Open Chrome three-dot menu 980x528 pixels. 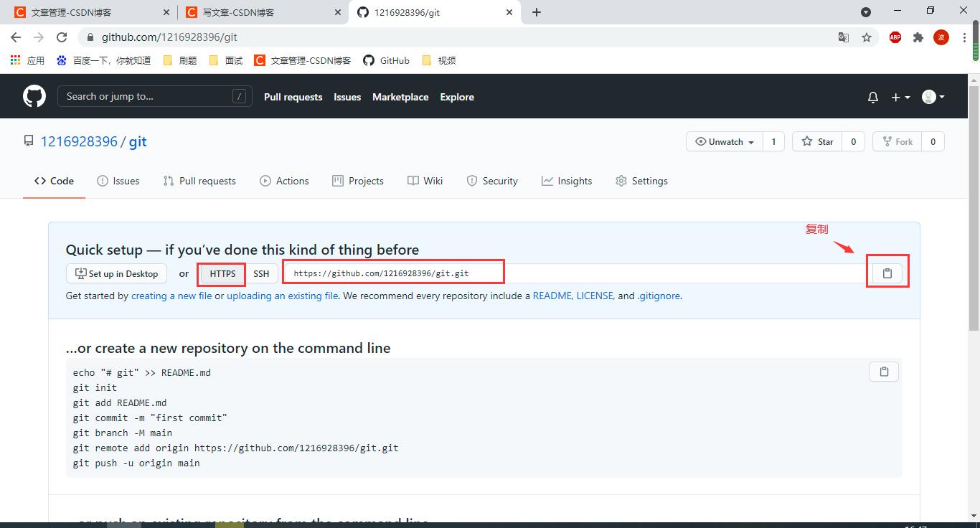point(964,37)
